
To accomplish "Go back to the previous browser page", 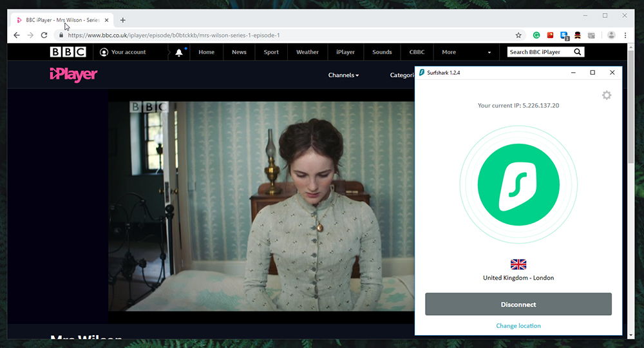I will pos(17,35).
